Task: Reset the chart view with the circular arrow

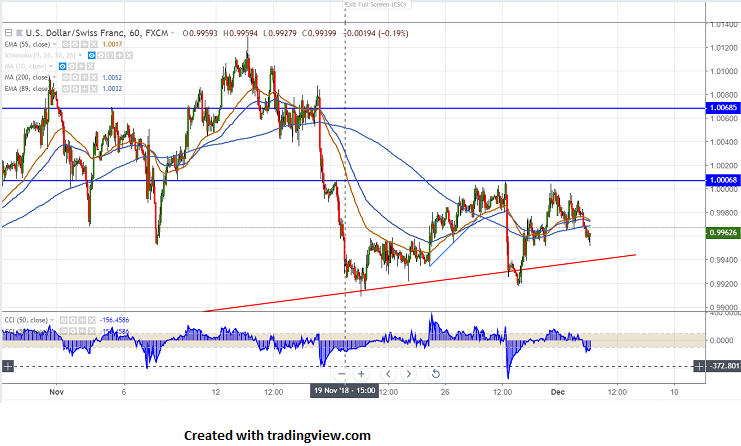Action: pyautogui.click(x=436, y=374)
